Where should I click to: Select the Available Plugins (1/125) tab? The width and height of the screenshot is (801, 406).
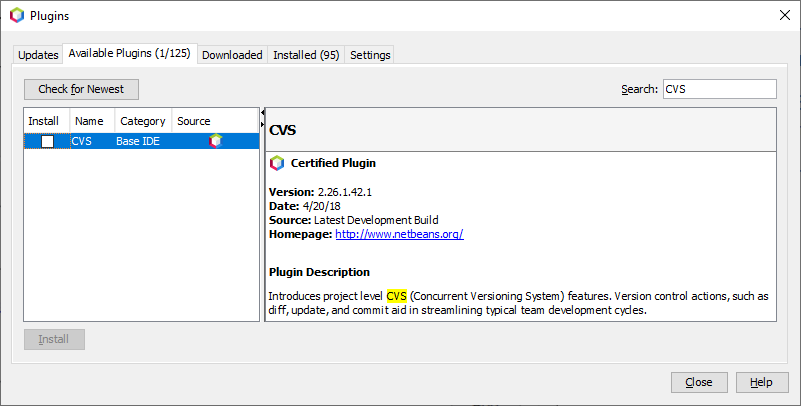[130, 53]
